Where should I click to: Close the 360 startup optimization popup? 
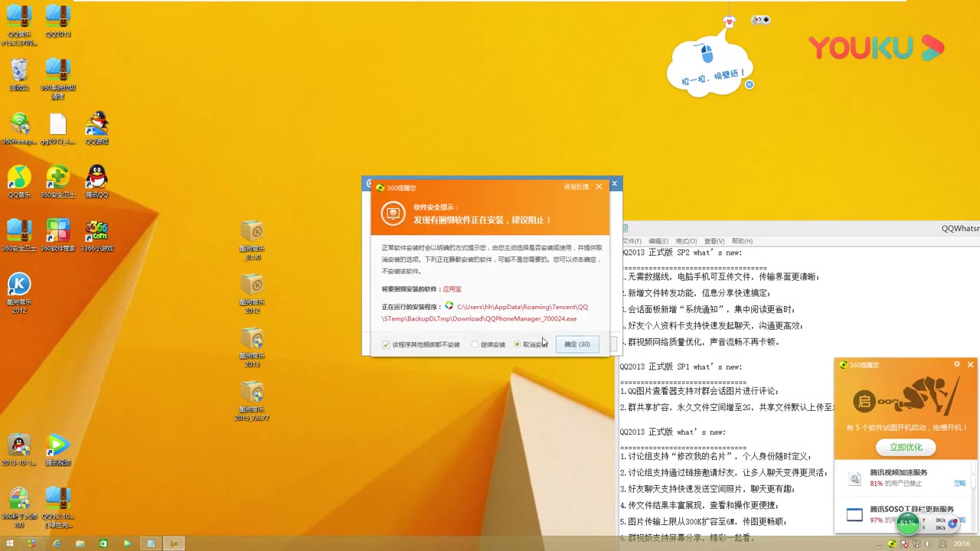(x=970, y=364)
